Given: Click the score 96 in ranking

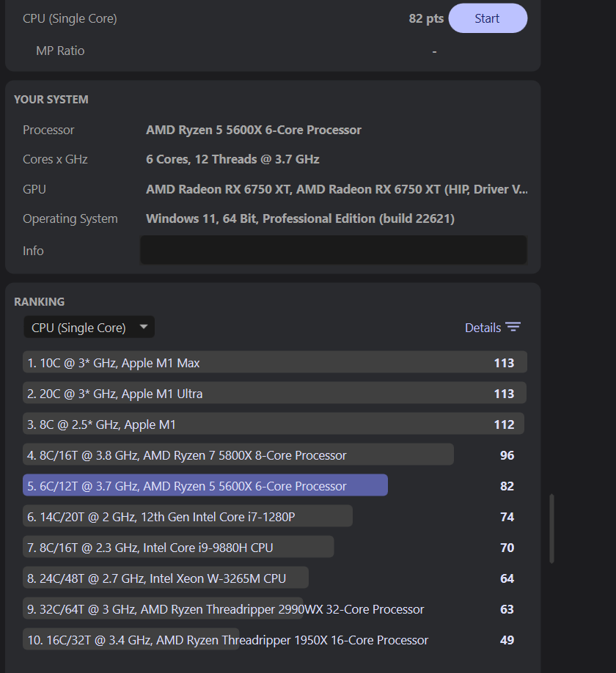Looking at the screenshot, I should 507,455.
